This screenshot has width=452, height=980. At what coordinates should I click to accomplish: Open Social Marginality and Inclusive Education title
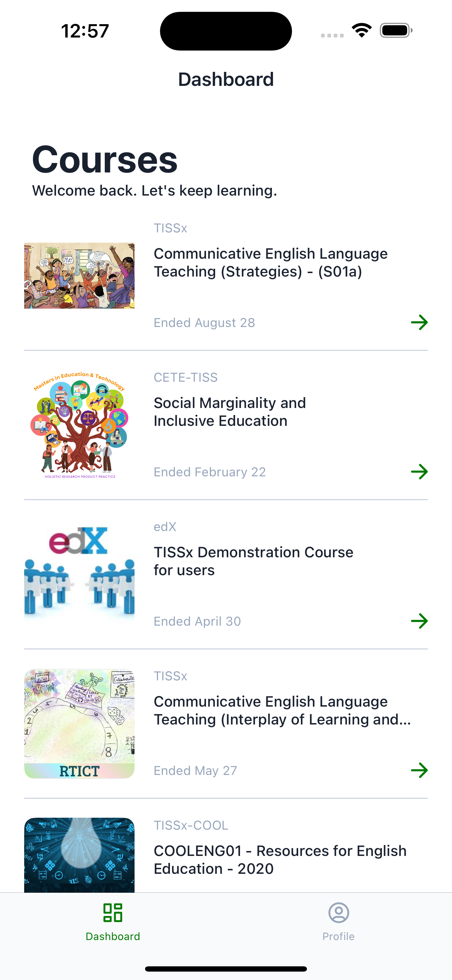pos(230,411)
